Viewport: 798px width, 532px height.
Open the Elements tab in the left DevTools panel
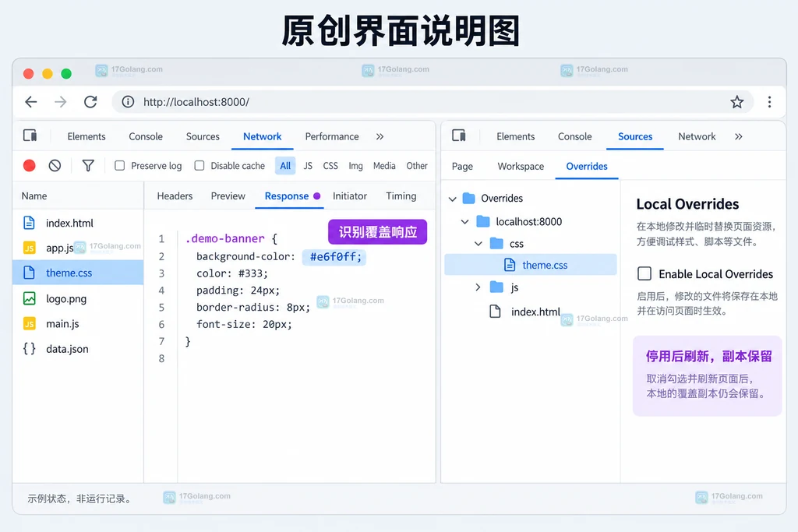(x=87, y=136)
